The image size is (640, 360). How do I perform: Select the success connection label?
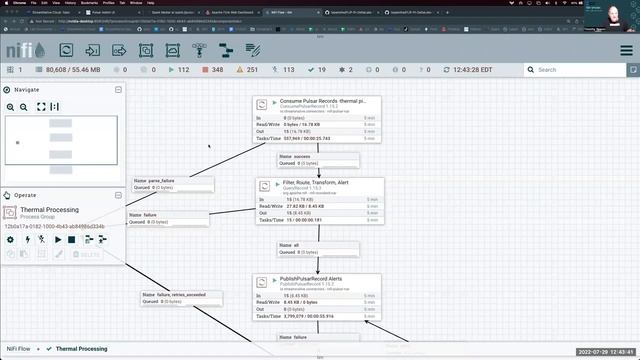point(318,160)
